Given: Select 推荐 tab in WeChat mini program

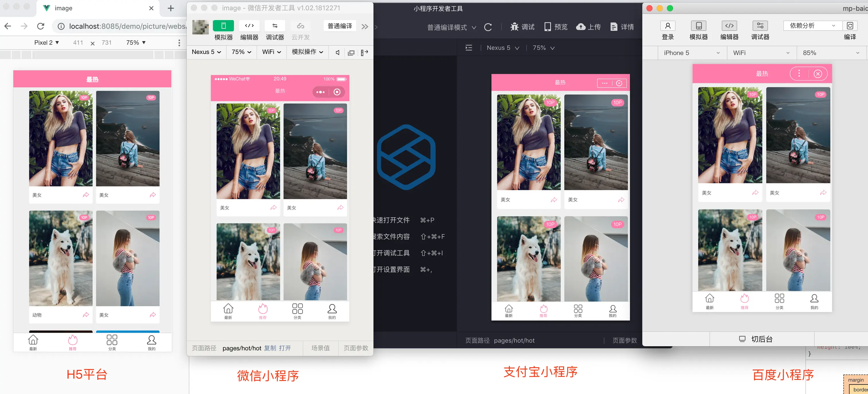Looking at the screenshot, I should pyautogui.click(x=263, y=311).
